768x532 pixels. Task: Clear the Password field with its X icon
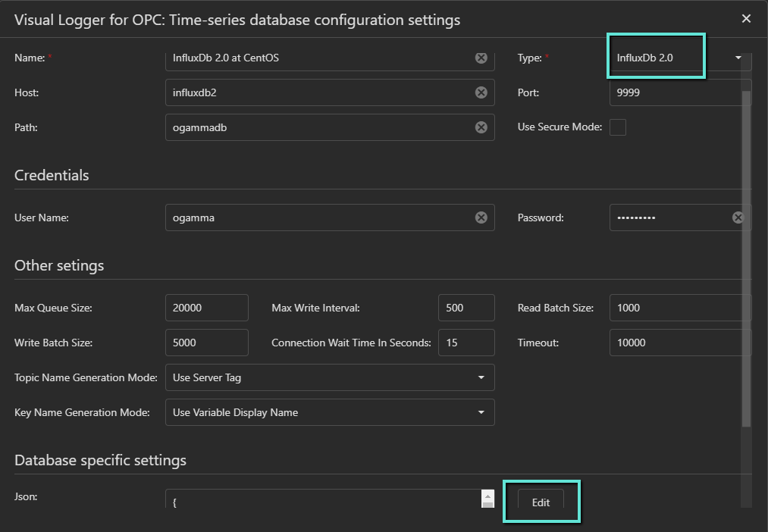point(738,217)
